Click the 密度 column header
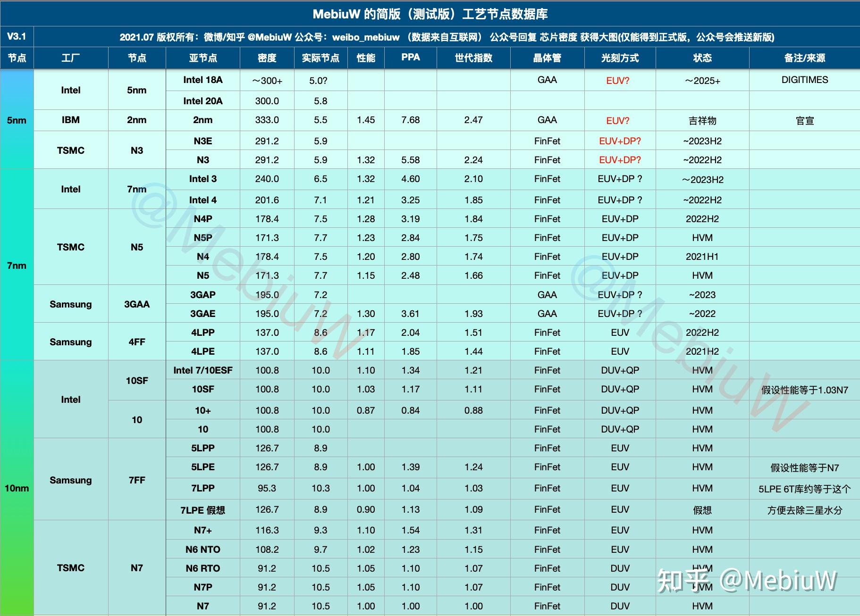The image size is (860, 616). (x=267, y=58)
